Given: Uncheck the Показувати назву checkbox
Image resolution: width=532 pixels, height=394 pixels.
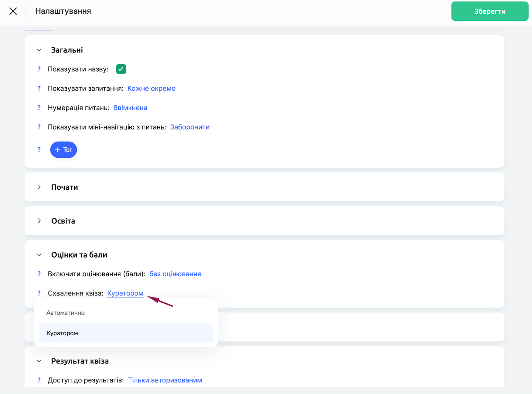Looking at the screenshot, I should point(121,69).
